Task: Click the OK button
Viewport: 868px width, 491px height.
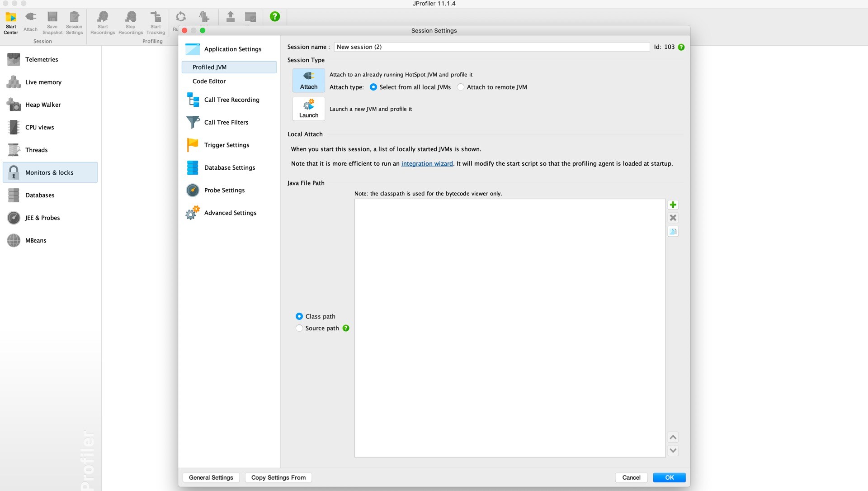Action: [x=669, y=477]
